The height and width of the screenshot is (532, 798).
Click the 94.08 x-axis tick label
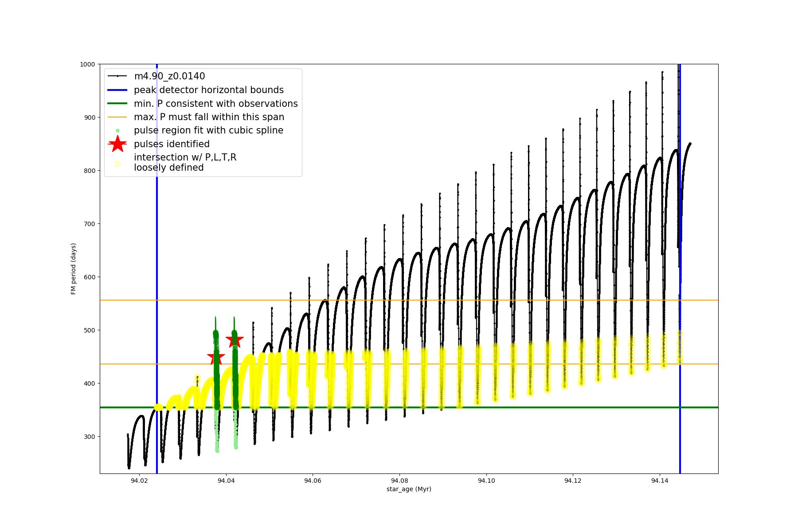(x=399, y=481)
